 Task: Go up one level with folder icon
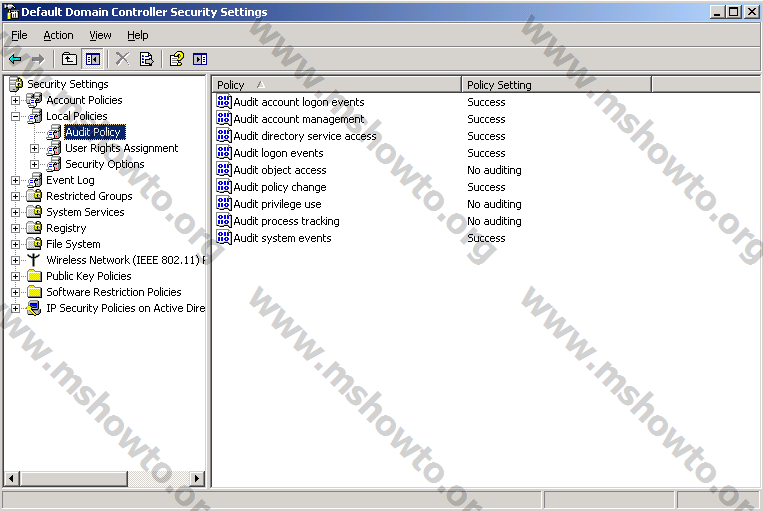click(x=69, y=59)
